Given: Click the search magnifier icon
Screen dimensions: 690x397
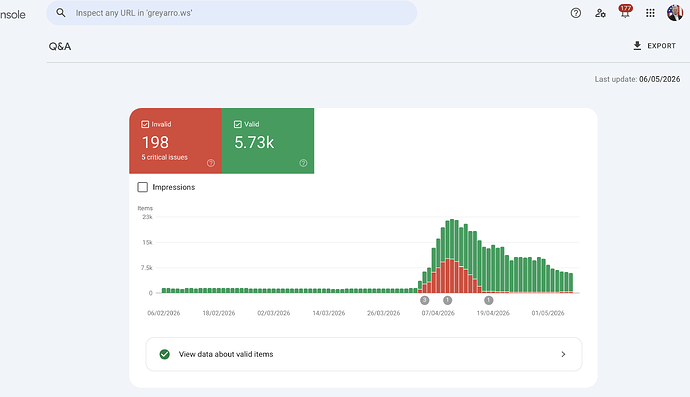Looking at the screenshot, I should click(x=61, y=13).
